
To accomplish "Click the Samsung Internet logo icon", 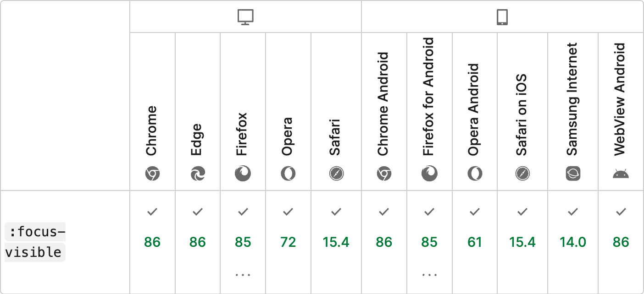I will pos(573,174).
